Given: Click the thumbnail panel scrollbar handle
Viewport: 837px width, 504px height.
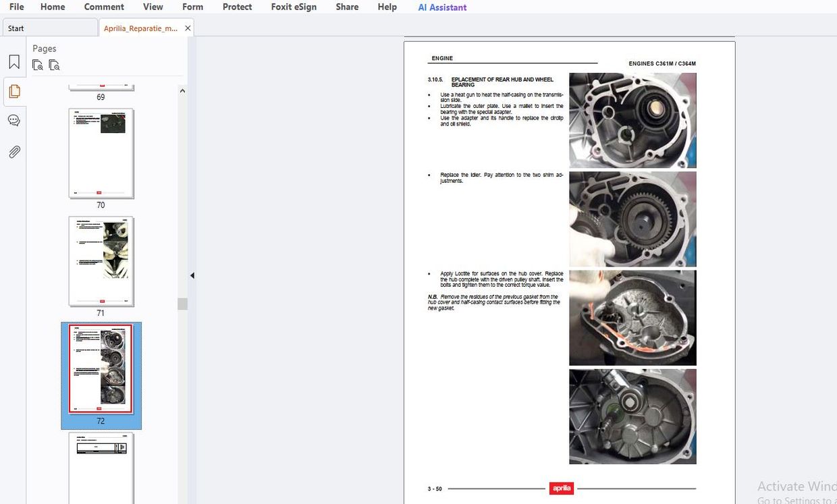Looking at the screenshot, I should tap(182, 304).
